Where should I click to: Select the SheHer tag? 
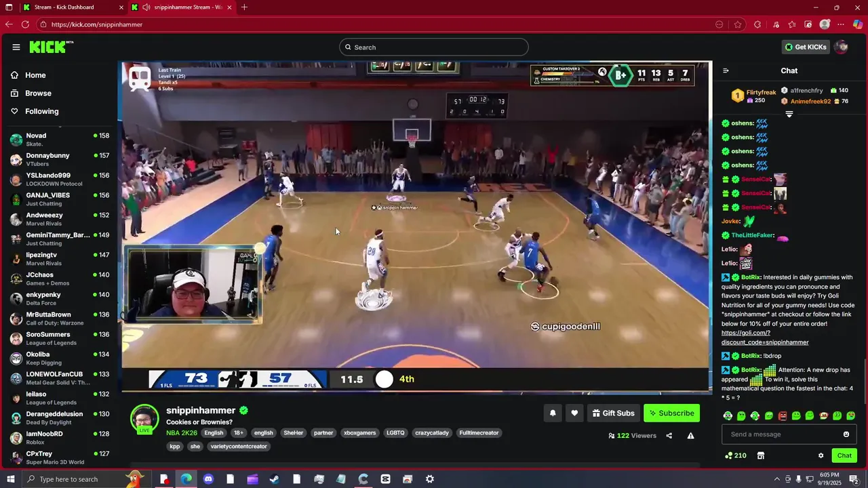pyautogui.click(x=294, y=432)
